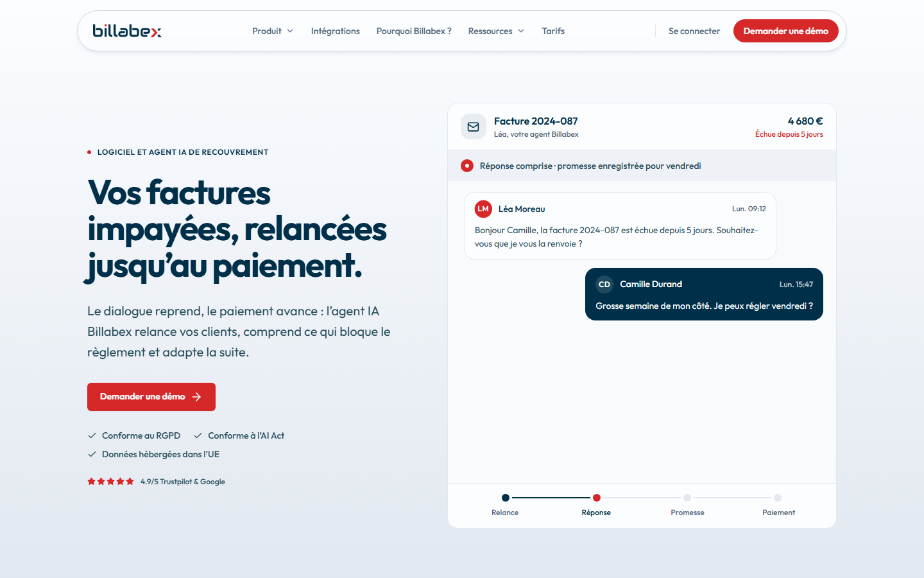Viewport: 924px width, 578px height.
Task: Click the Échue depuis 5 jours label
Action: [789, 134]
